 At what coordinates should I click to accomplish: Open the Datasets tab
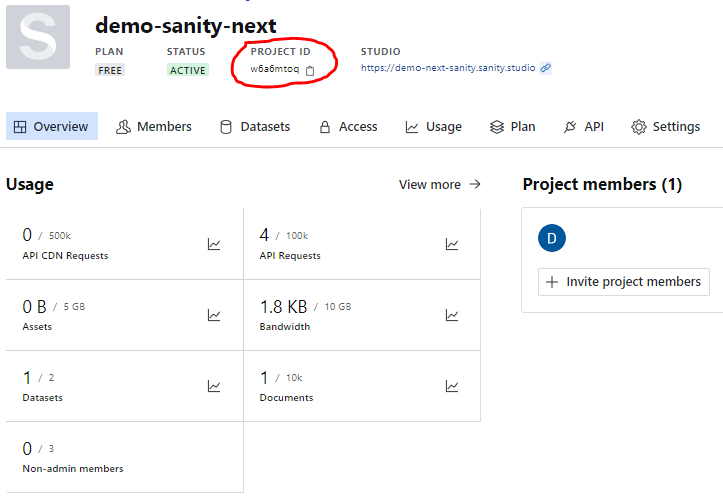point(255,126)
